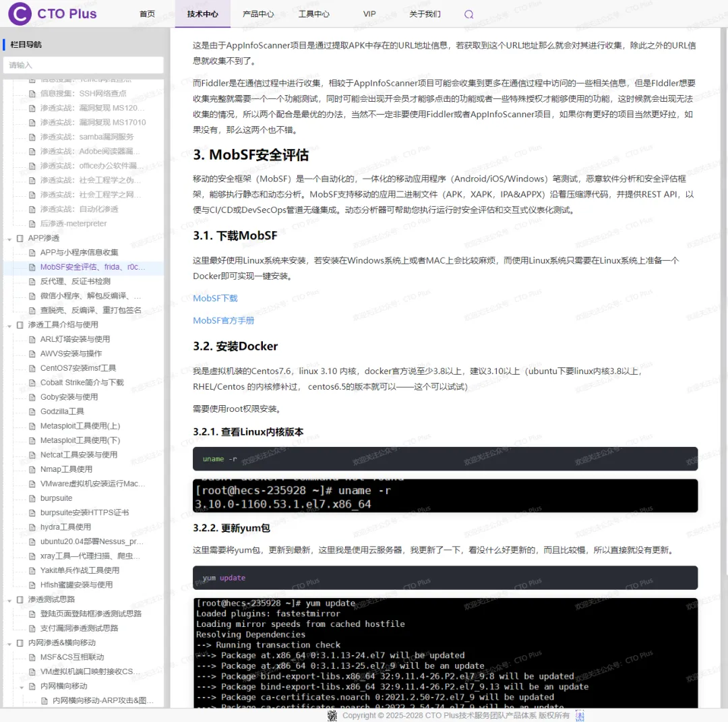Open Metasploit工具使用(下) article
Screen dimensions: 728x722
coord(80,440)
